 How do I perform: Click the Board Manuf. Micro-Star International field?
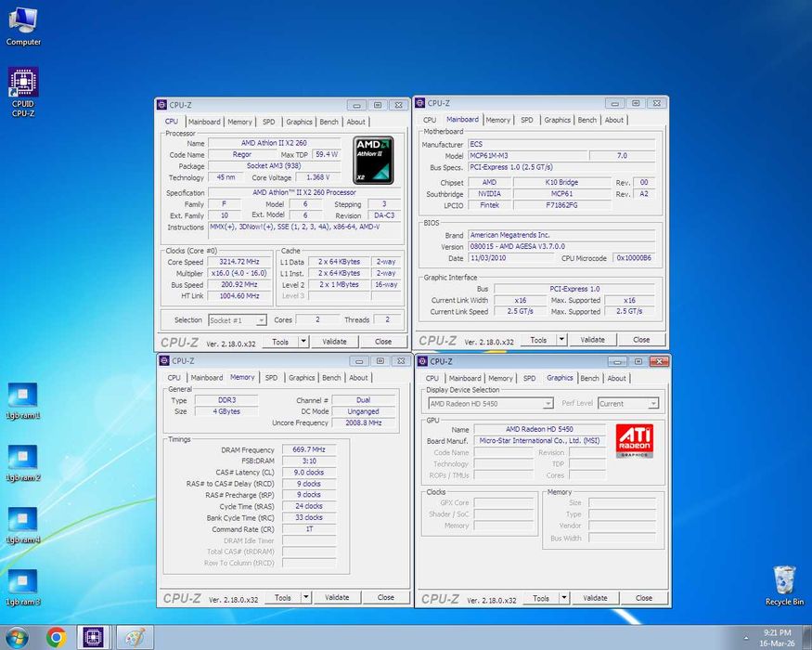click(x=539, y=440)
